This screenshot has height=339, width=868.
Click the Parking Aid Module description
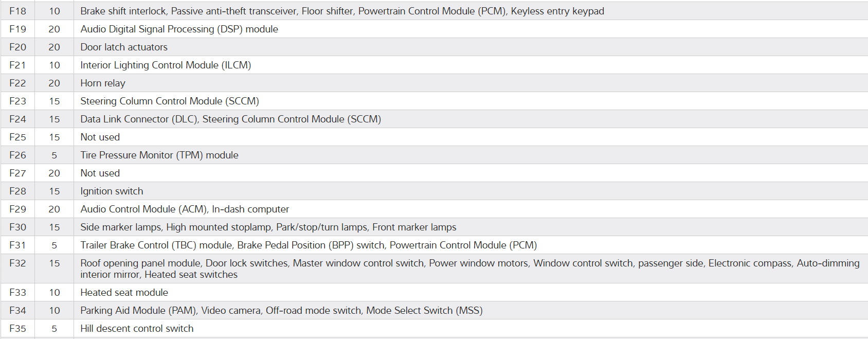281,311
